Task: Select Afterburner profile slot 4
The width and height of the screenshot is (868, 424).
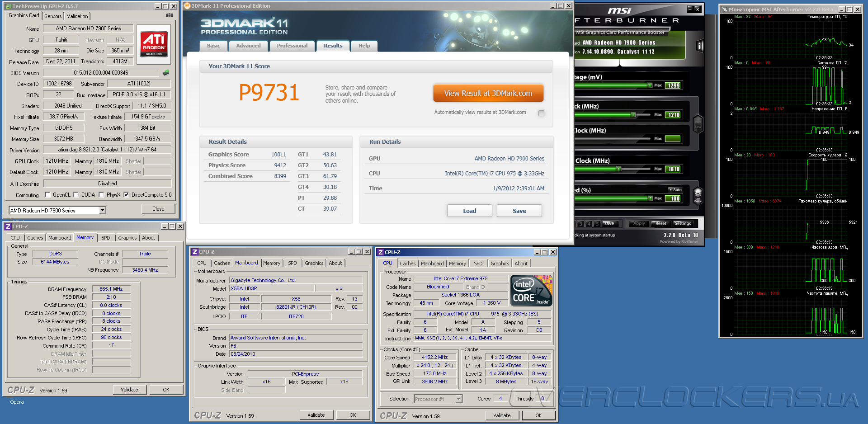Action: (x=589, y=224)
